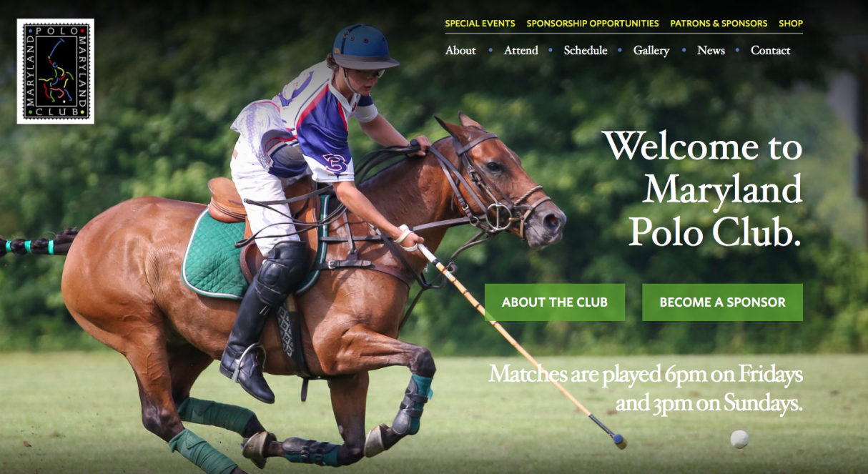Viewport: 868px width, 474px height.
Task: Select Attend in the navigation menu
Action: tap(521, 50)
